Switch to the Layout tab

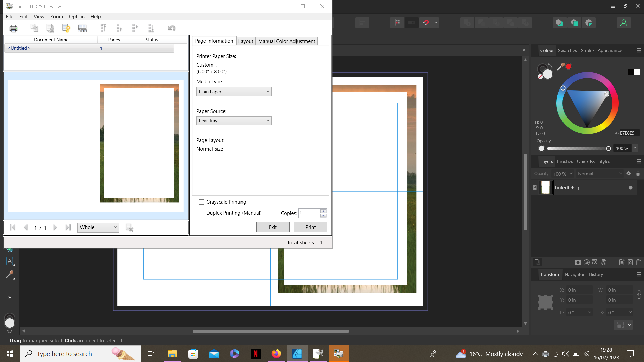[246, 41]
